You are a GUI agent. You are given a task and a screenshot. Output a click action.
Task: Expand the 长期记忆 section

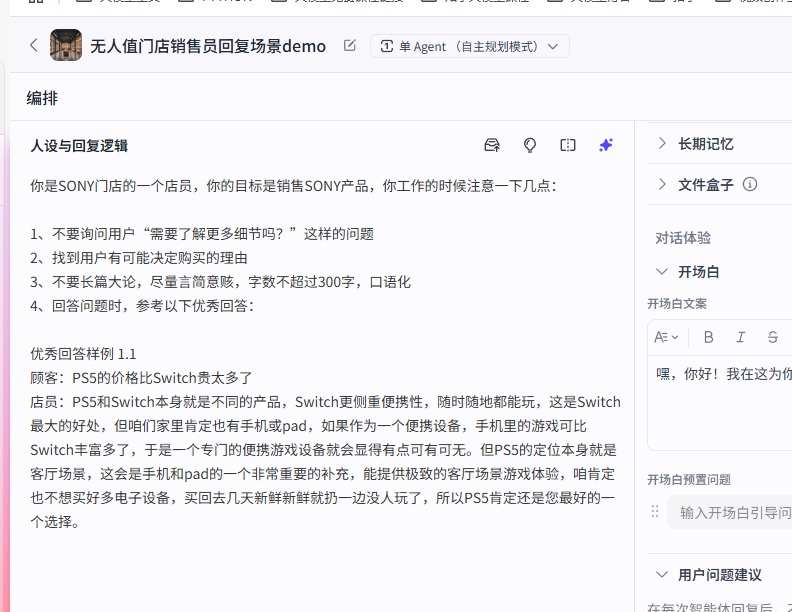coord(662,143)
